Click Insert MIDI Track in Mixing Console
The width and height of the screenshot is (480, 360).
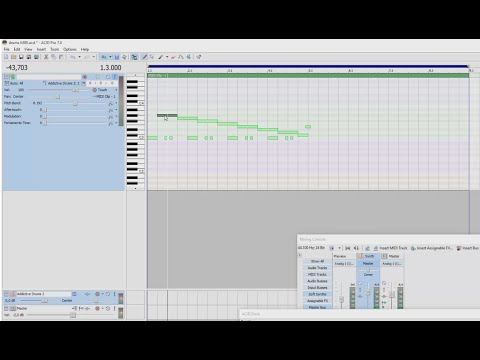[390, 248]
